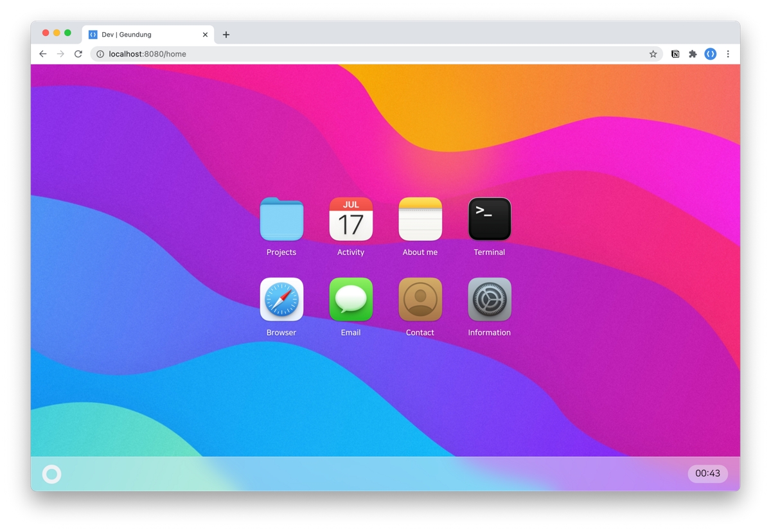Click the Browser label text
This screenshot has height=532, width=771.
(x=281, y=333)
